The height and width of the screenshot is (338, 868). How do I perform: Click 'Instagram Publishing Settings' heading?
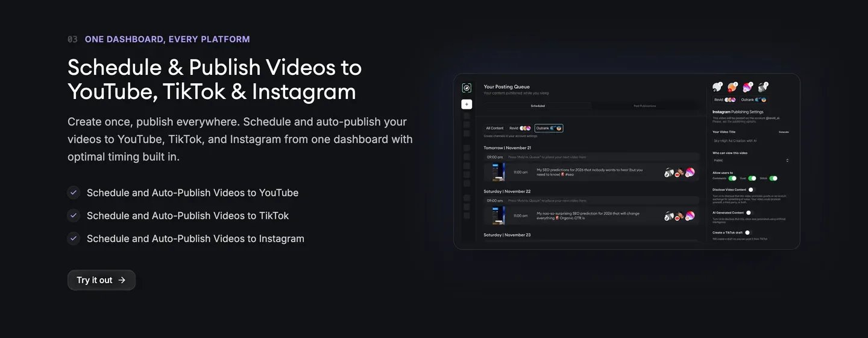pos(738,112)
